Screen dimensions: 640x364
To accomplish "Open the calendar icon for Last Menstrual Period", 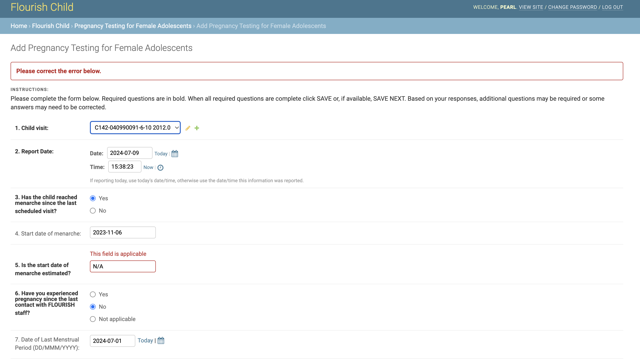I will pyautogui.click(x=161, y=340).
